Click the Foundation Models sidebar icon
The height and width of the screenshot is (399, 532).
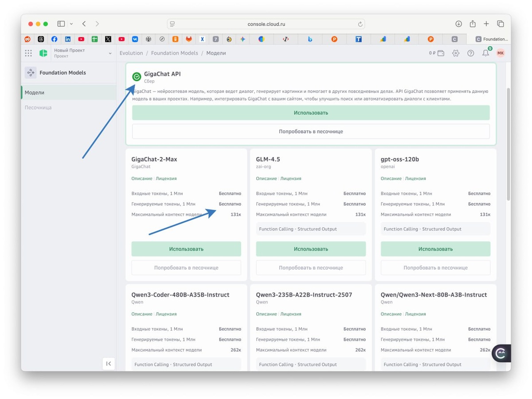31,73
